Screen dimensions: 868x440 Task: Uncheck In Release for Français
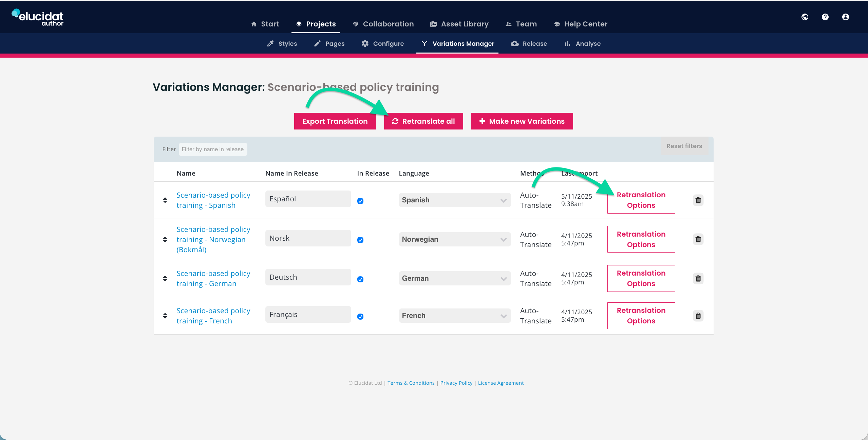pos(360,317)
